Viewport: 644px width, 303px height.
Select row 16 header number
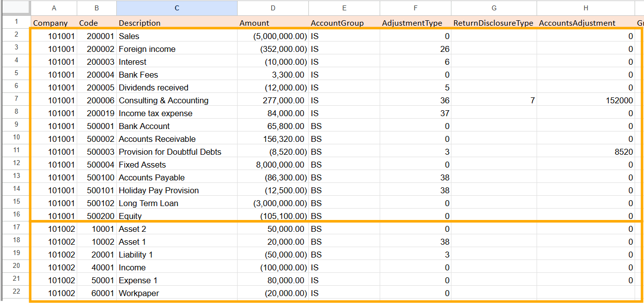pyautogui.click(x=16, y=216)
